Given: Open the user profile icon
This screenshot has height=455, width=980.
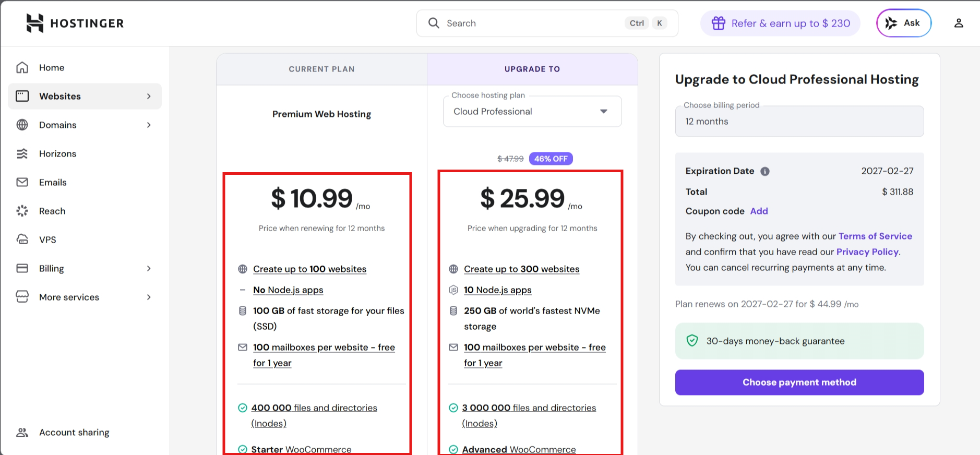Looking at the screenshot, I should click(x=959, y=23).
